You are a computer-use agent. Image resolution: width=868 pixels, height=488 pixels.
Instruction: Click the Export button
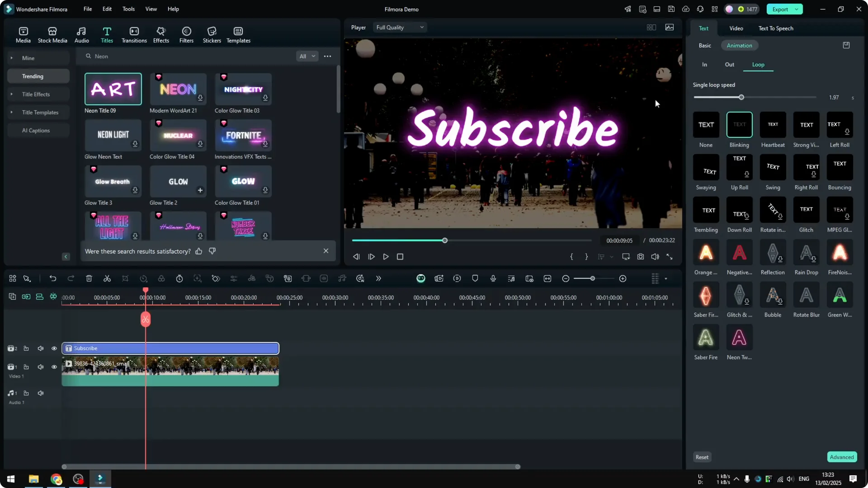(779, 9)
